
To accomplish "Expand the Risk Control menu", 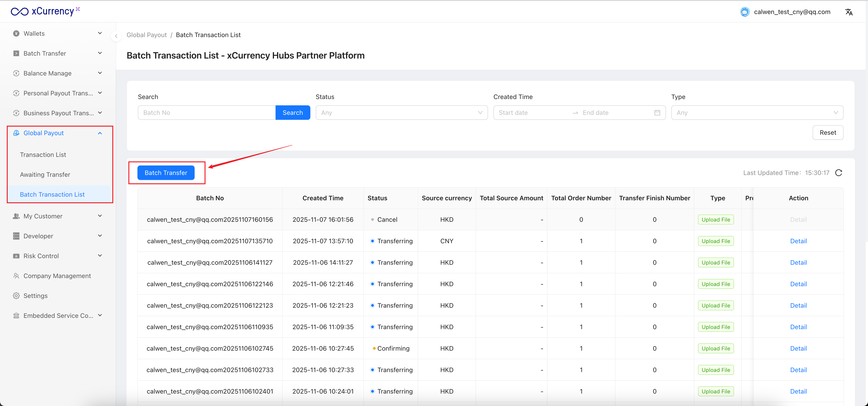I will click(x=57, y=256).
